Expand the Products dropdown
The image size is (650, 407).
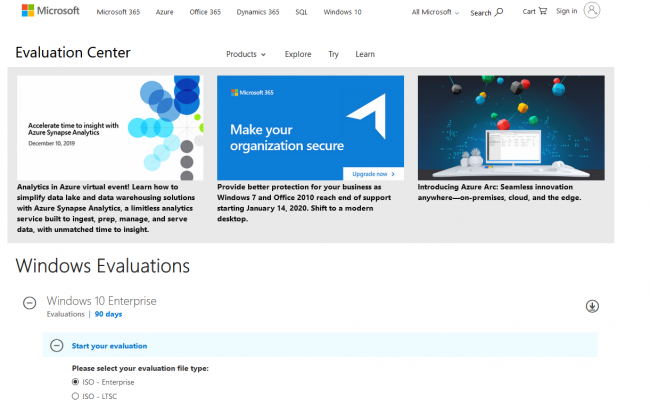(x=246, y=54)
